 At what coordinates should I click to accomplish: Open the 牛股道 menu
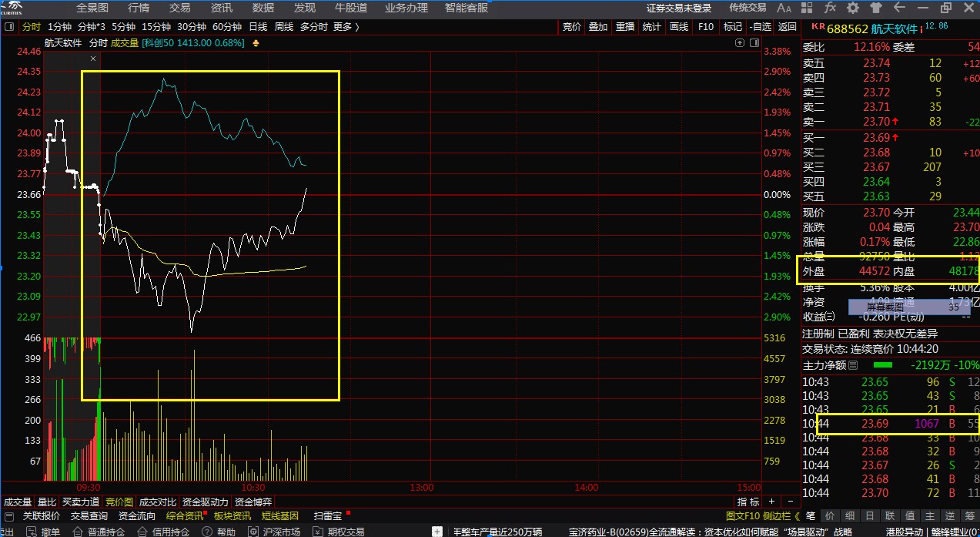[x=351, y=8]
